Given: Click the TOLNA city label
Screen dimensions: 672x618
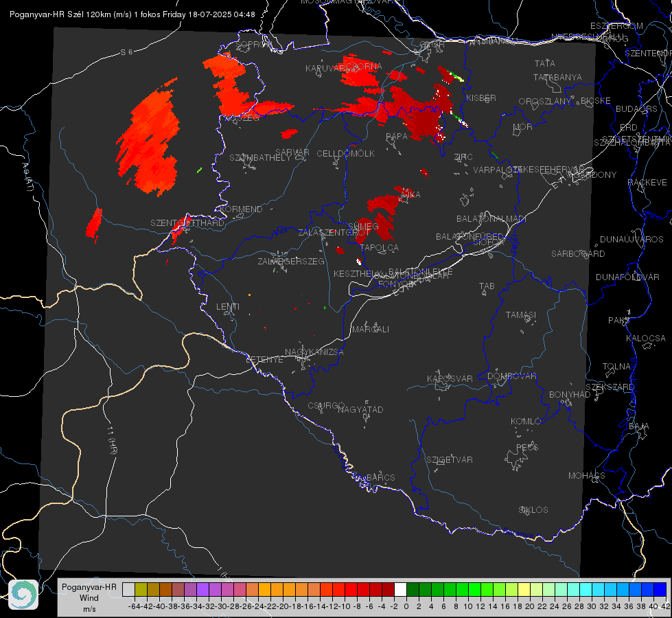Looking at the screenshot, I should point(616,366).
